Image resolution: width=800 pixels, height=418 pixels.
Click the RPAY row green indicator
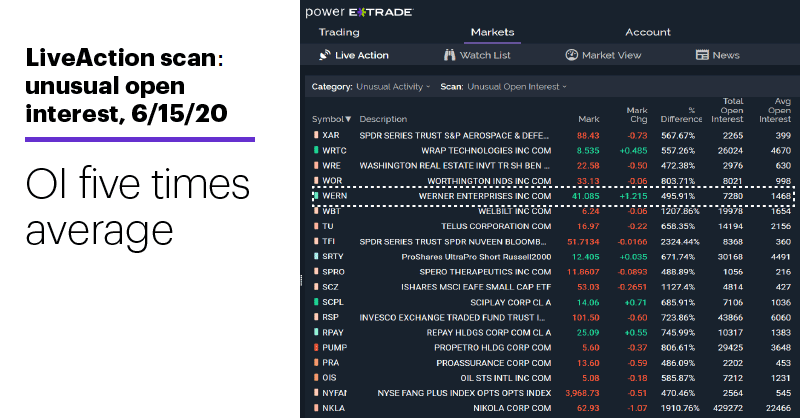tap(316, 332)
